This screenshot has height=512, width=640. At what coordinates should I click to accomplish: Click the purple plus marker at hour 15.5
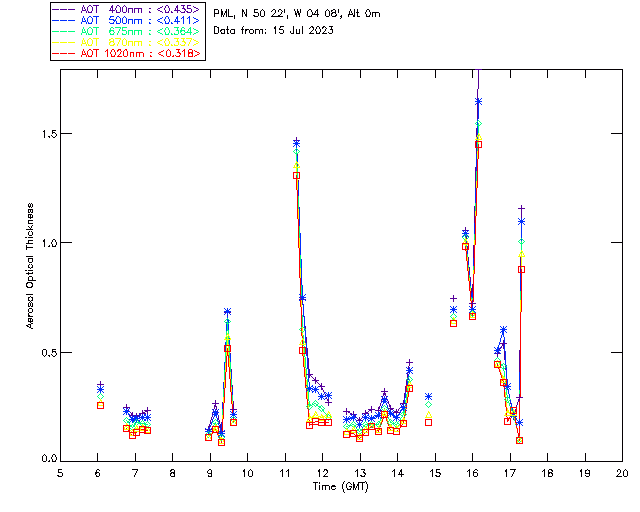(453, 299)
